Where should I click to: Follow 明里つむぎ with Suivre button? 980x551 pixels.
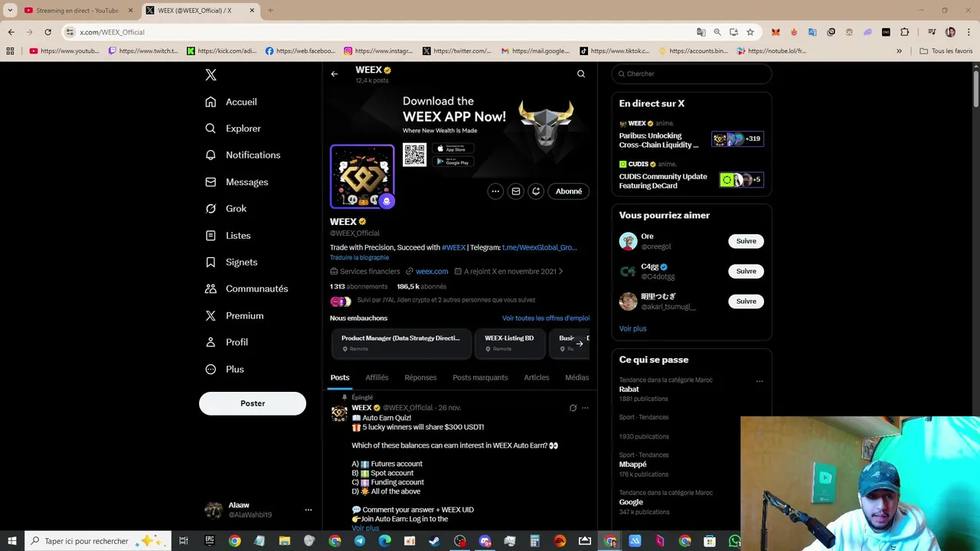coord(746,301)
